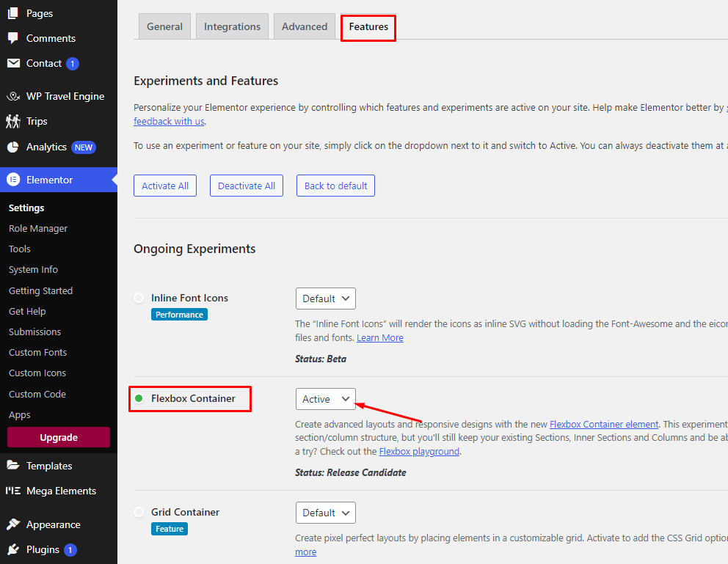The image size is (728, 564).
Task: Open the Flexbox Container element link
Action: pyautogui.click(x=604, y=424)
